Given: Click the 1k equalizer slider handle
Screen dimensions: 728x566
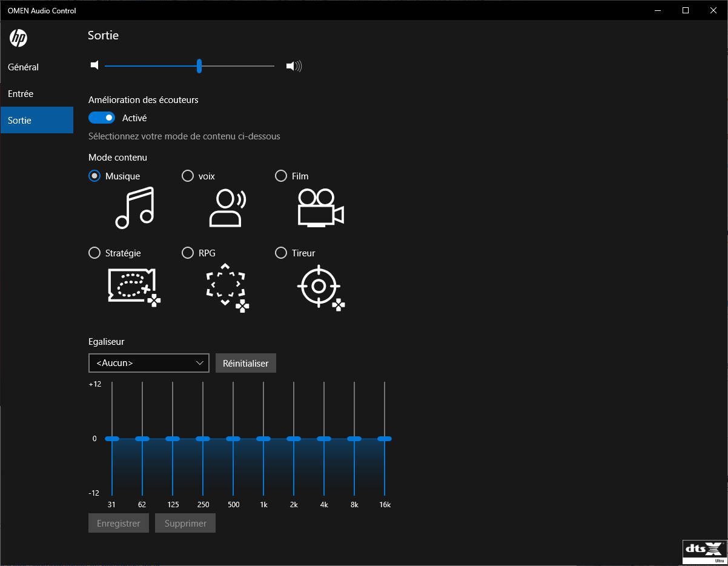Looking at the screenshot, I should tap(263, 439).
